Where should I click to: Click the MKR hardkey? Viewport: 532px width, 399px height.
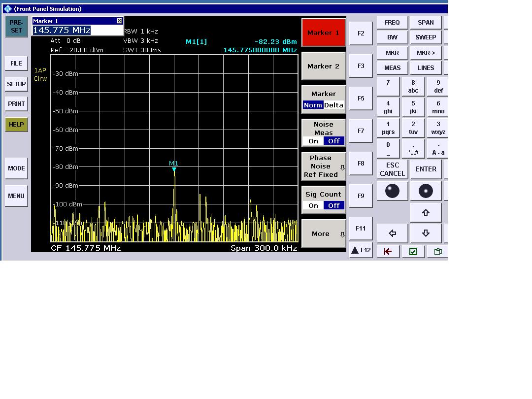pos(392,53)
